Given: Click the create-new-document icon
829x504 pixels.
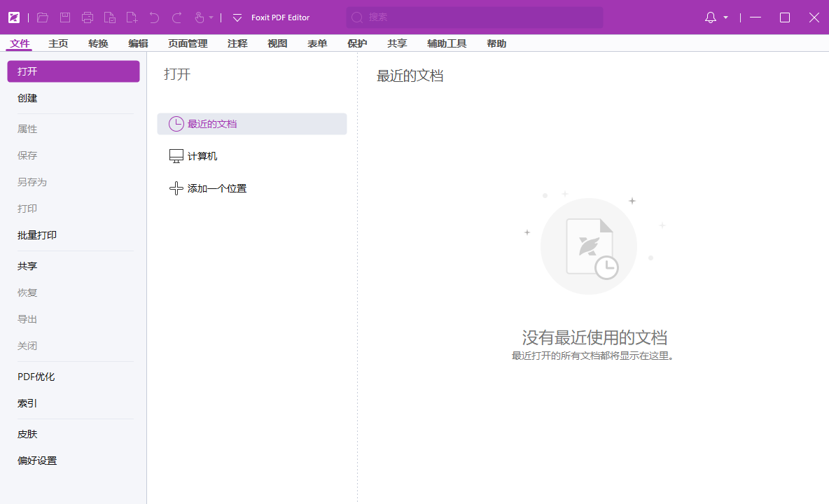Looking at the screenshot, I should coord(132,17).
